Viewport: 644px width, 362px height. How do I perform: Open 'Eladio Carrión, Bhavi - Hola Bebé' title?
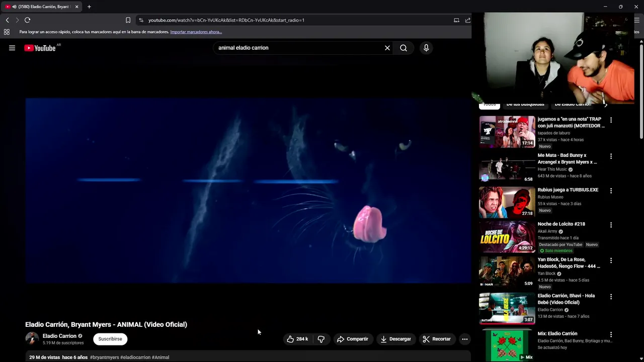pos(567,299)
